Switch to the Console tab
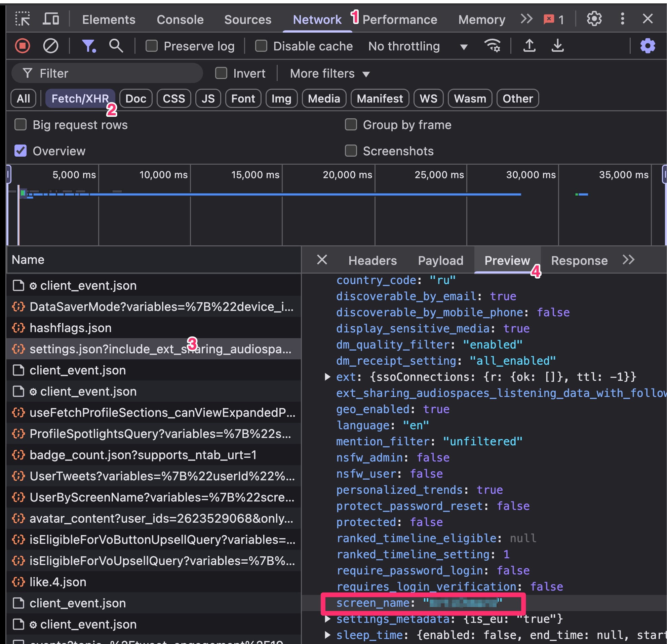Image resolution: width=667 pixels, height=644 pixels. pos(180,20)
